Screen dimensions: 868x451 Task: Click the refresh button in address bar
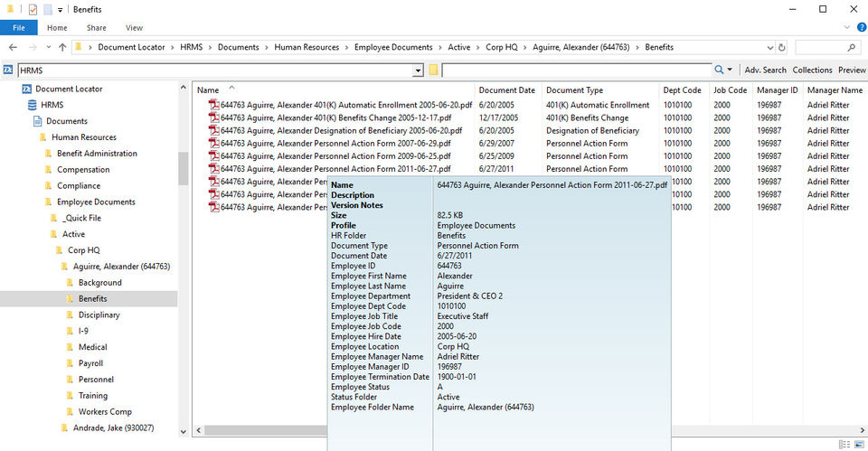781,47
